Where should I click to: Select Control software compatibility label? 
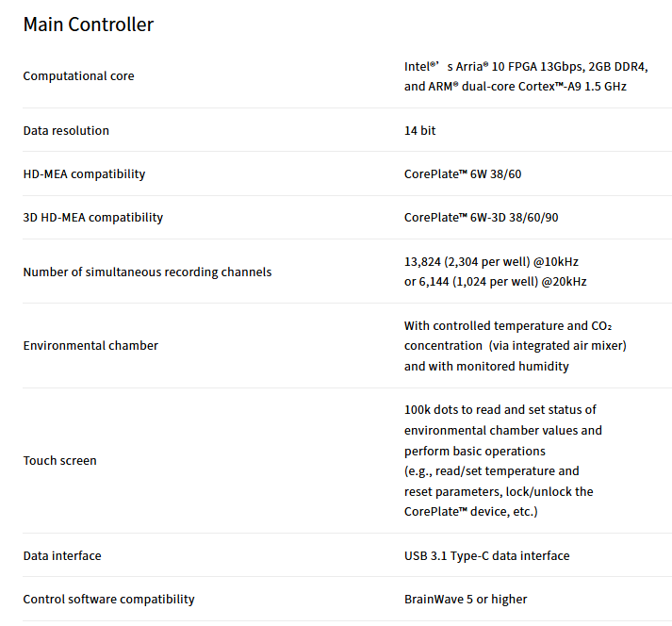click(x=108, y=599)
